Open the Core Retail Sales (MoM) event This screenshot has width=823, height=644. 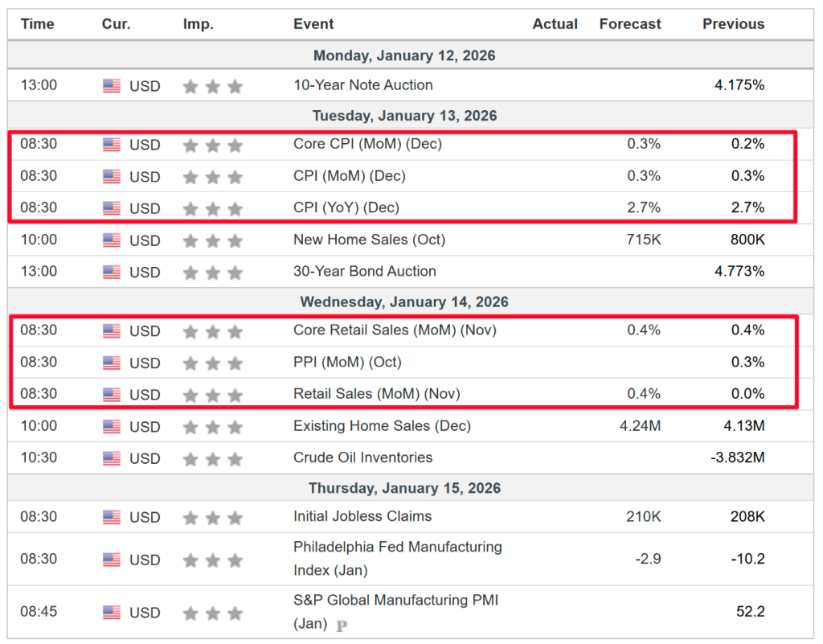(395, 330)
